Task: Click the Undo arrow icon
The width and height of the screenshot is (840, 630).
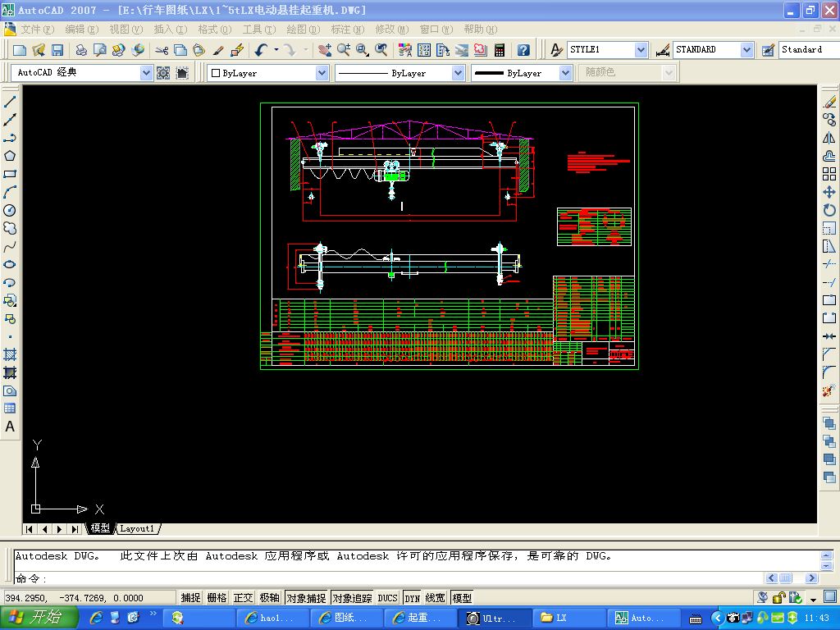Action: (x=261, y=50)
